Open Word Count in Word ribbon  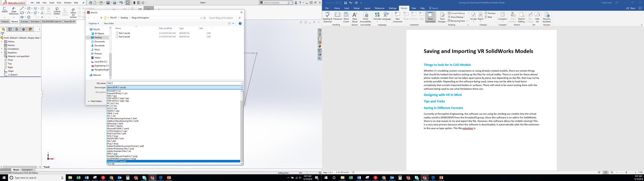pos(346,17)
